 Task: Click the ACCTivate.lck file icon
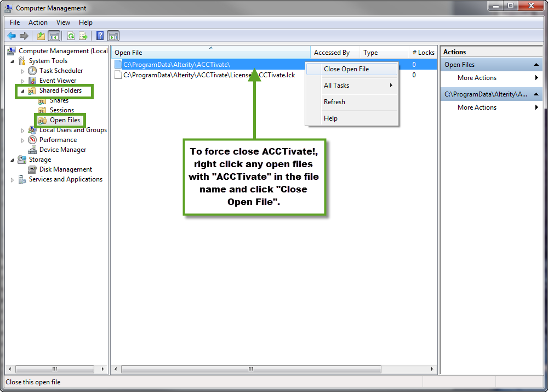(x=118, y=75)
